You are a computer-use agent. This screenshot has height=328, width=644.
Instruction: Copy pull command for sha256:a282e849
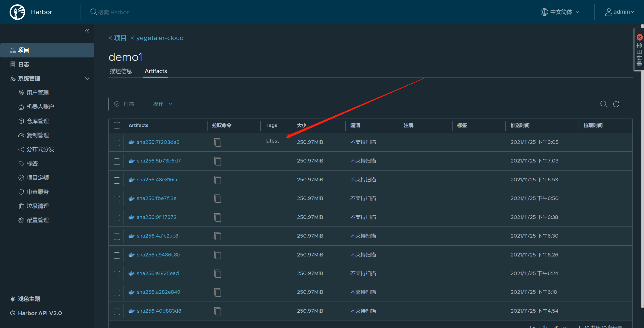218,292
